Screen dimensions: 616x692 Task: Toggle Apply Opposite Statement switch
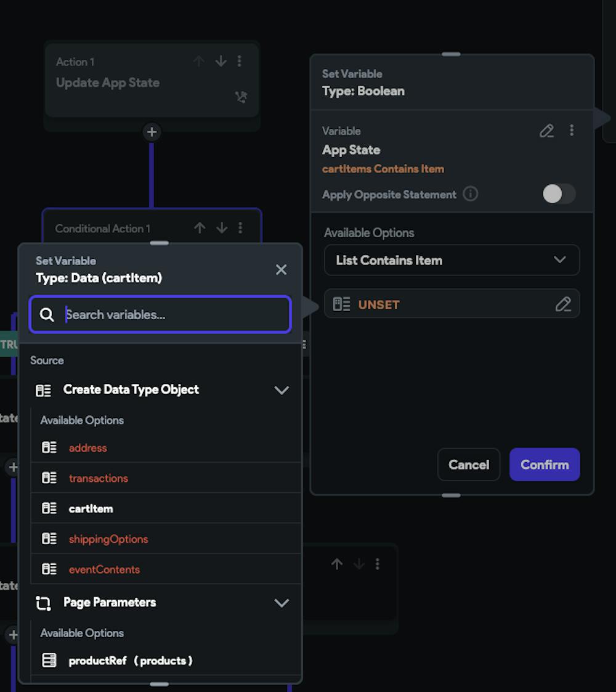click(x=559, y=194)
